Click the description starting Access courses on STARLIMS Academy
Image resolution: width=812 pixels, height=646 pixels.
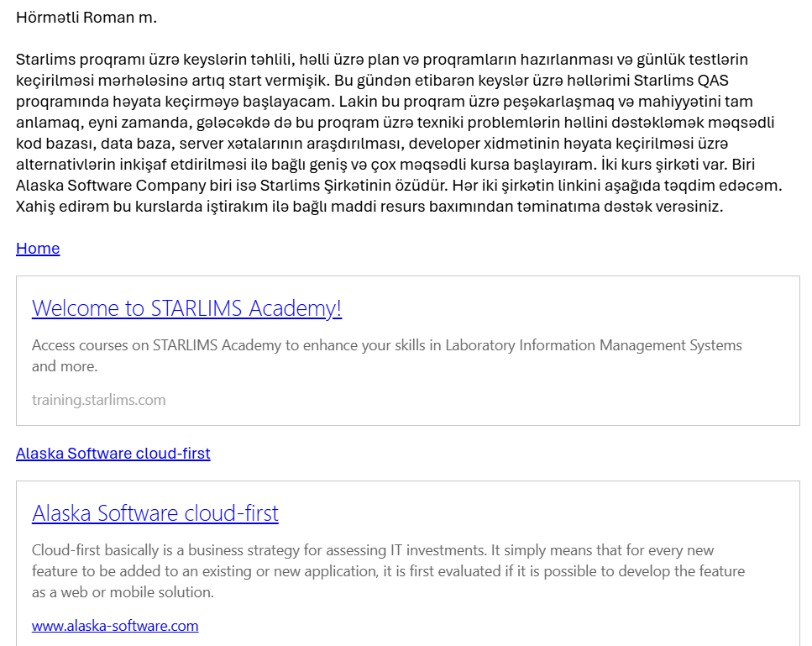pyautogui.click(x=387, y=355)
